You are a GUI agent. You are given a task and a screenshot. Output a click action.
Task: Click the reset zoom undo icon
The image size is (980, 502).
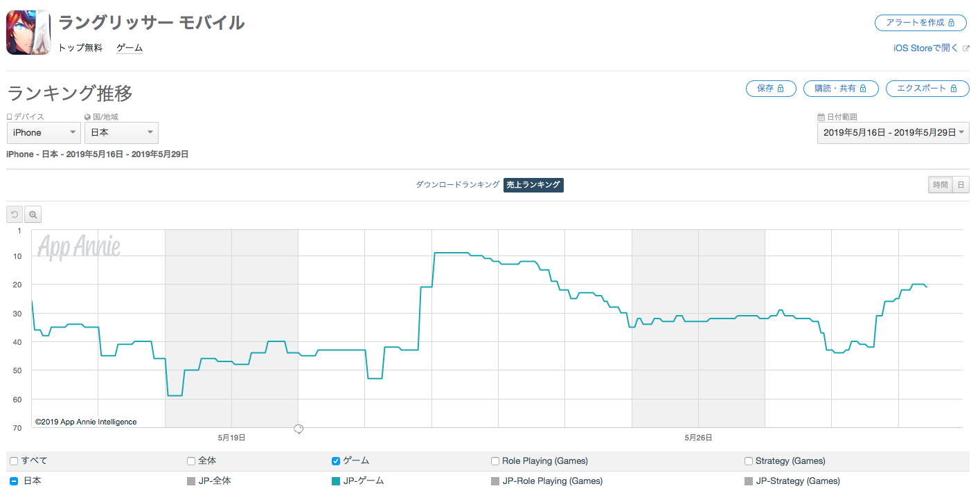(x=15, y=215)
